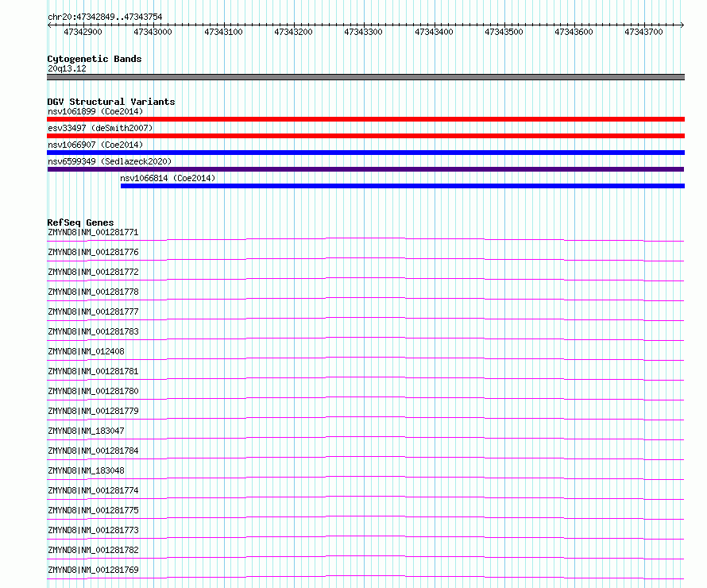707x588 pixels.
Task: Click the chr20:47342849..47343754 region label
Action: 105,17
